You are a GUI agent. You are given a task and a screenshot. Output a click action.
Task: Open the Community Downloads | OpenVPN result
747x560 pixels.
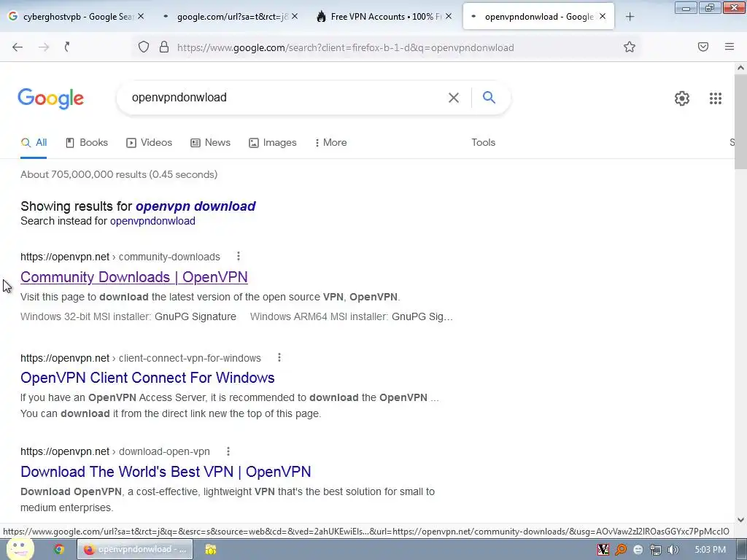(x=134, y=277)
